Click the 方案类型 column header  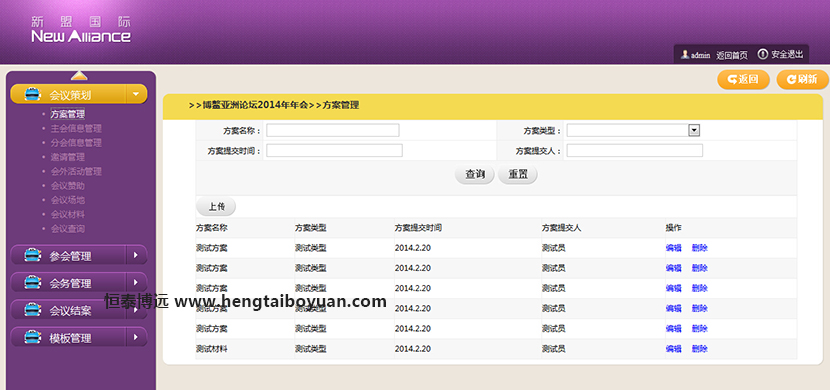(311, 228)
